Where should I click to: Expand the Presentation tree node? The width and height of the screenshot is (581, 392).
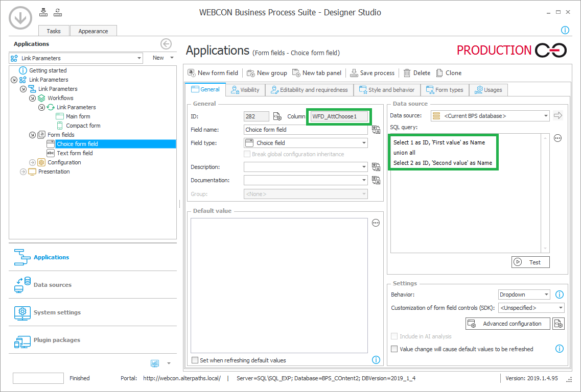pos(23,171)
